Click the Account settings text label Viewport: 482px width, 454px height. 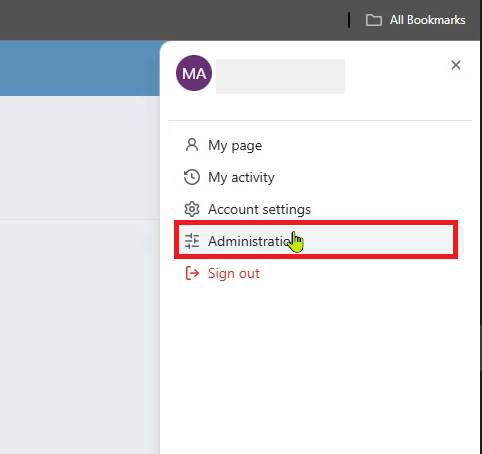click(x=259, y=209)
